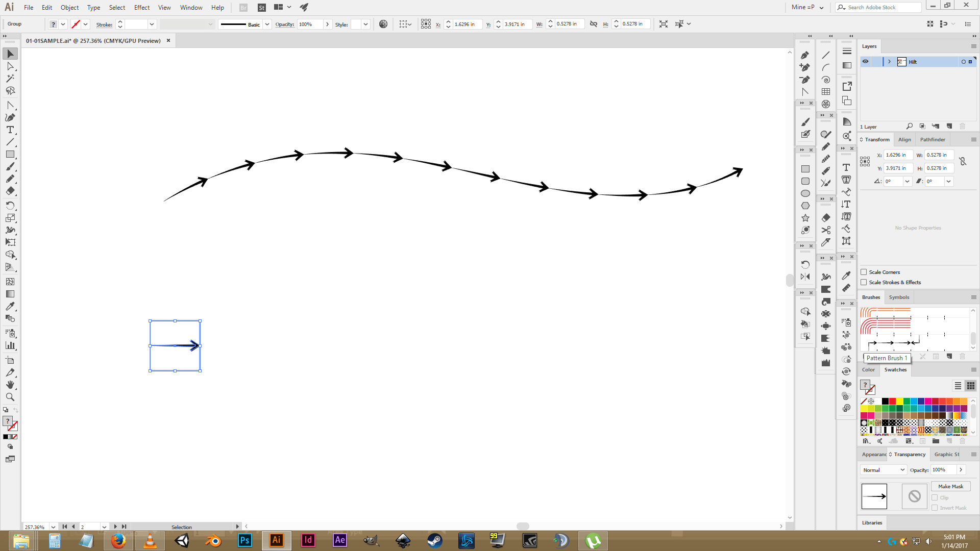
Task: Switch to the Pathfinder panel
Action: (x=932, y=139)
